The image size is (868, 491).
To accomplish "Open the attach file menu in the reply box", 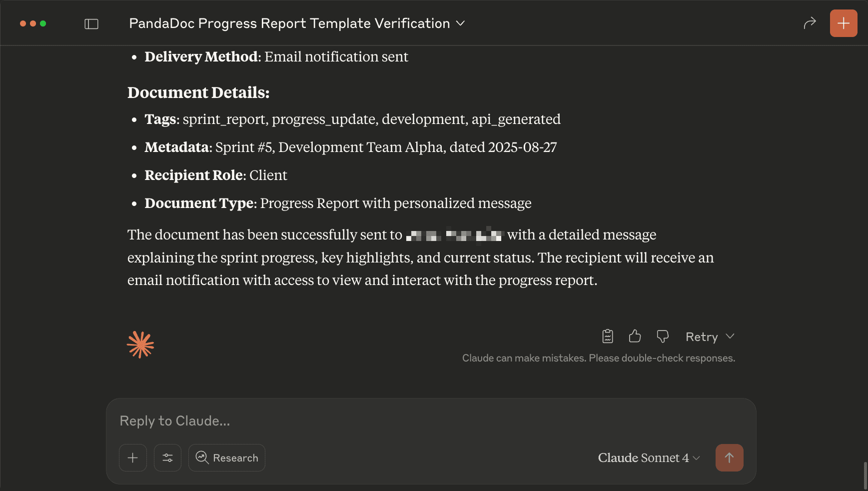I will (x=132, y=457).
